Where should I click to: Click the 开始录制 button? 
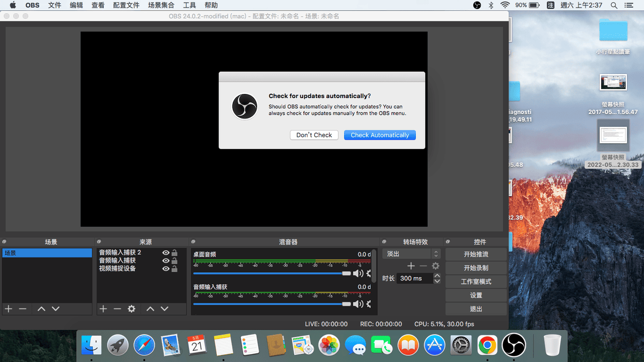pyautogui.click(x=476, y=268)
